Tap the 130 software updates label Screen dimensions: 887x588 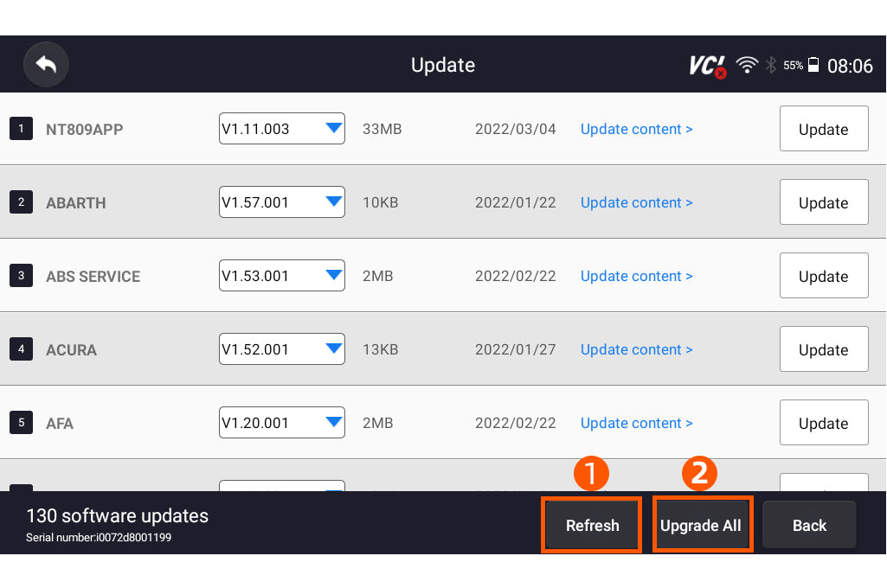click(117, 515)
